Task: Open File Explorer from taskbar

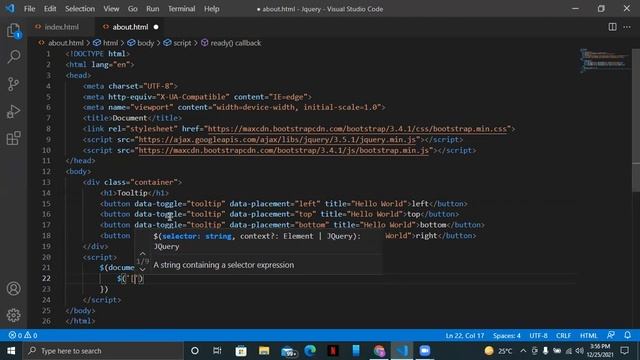Action: [264, 351]
